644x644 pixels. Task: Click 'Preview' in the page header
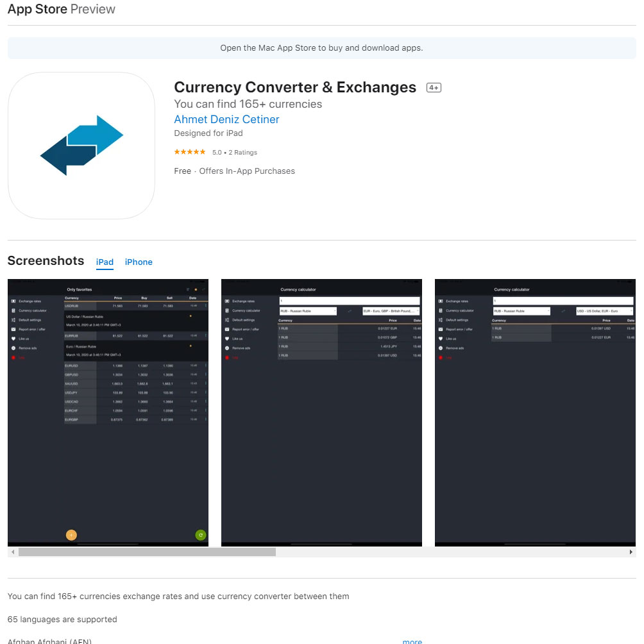(x=93, y=9)
